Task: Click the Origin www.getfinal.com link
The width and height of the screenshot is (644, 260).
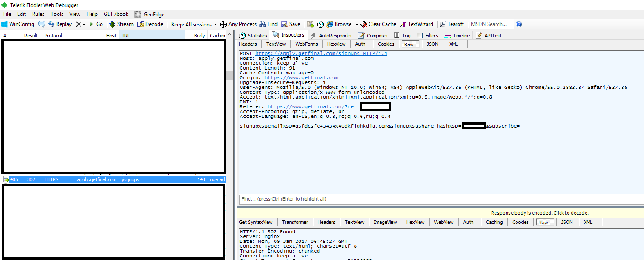Action: click(x=301, y=78)
